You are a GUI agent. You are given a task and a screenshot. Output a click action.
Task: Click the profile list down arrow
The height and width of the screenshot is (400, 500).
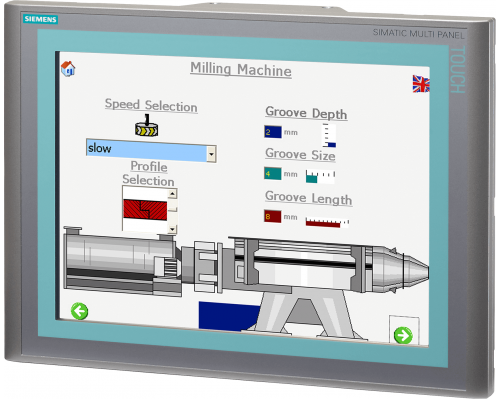click(x=172, y=229)
